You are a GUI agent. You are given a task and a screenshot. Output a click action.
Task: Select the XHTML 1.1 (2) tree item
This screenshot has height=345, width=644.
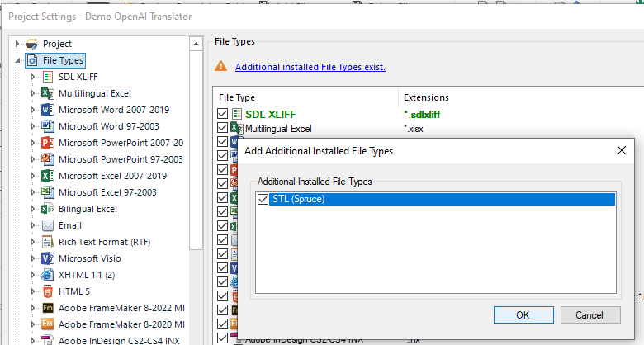tap(87, 275)
